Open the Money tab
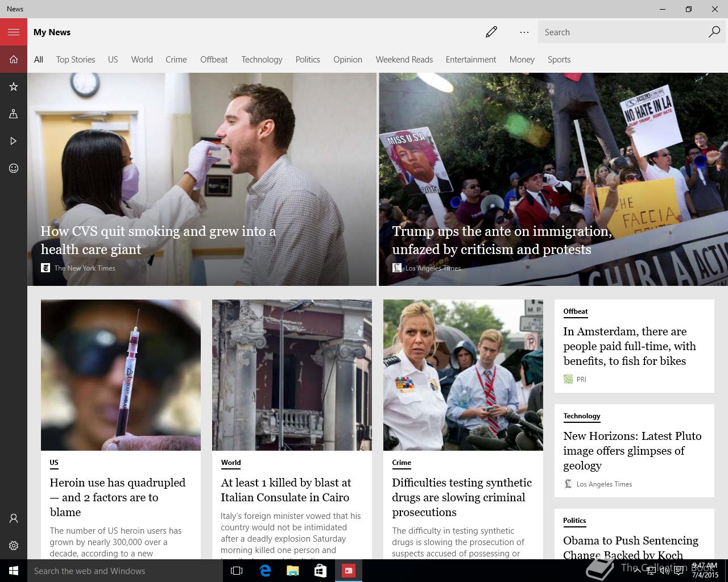 tap(522, 59)
